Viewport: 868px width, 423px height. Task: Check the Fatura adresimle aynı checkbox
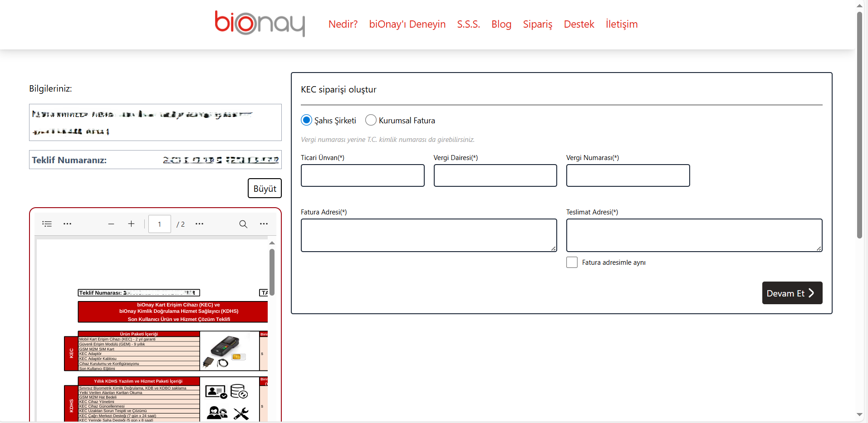(572, 263)
